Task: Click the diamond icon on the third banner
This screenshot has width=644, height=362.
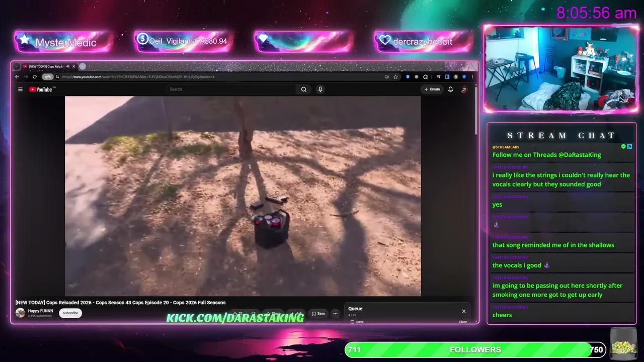Action: click(x=263, y=39)
